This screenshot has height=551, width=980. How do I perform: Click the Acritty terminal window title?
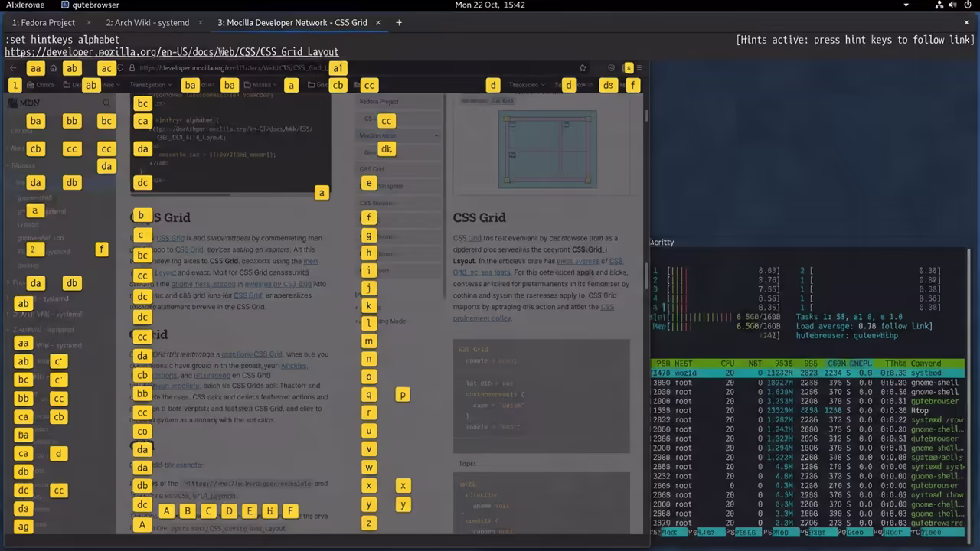[662, 242]
